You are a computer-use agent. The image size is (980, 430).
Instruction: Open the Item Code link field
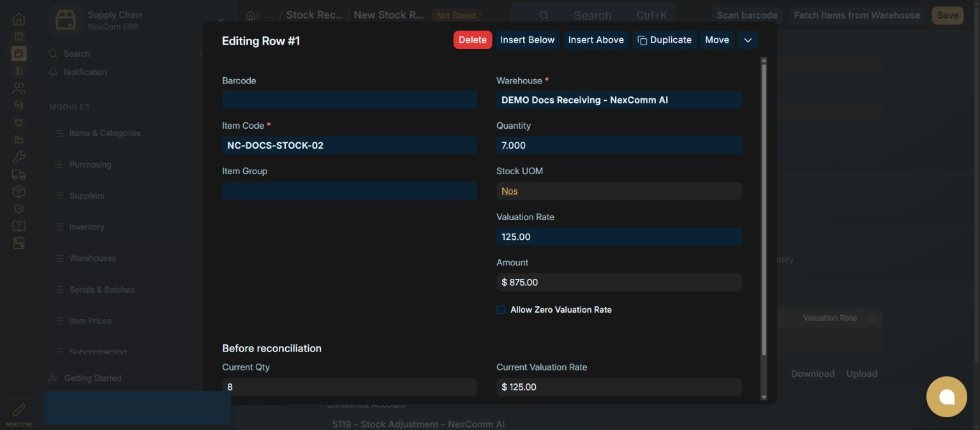[350, 145]
